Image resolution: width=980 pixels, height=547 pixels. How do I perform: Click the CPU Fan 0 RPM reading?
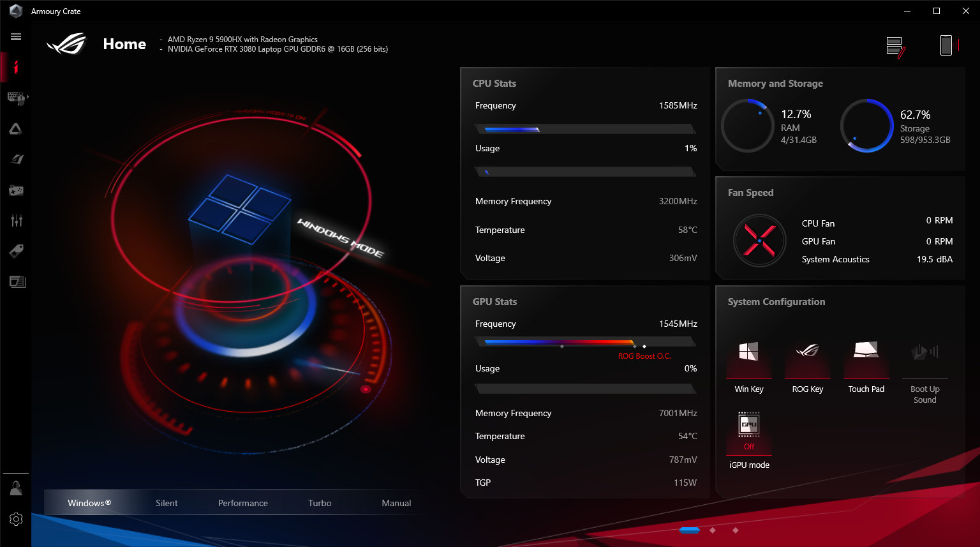pos(939,220)
